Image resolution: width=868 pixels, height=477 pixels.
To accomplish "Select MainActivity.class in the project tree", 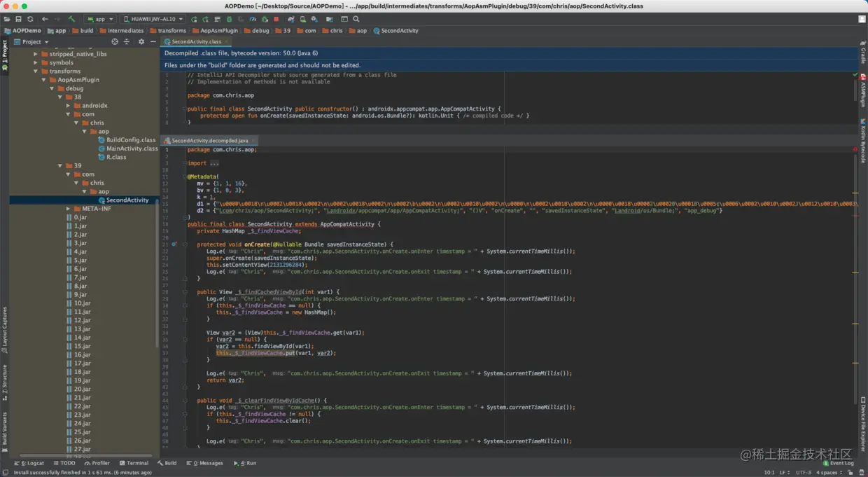I will 127,148.
